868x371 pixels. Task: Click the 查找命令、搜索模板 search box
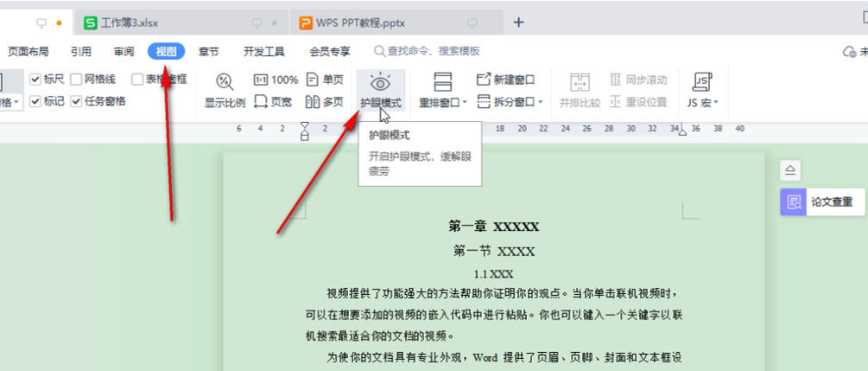tap(427, 52)
